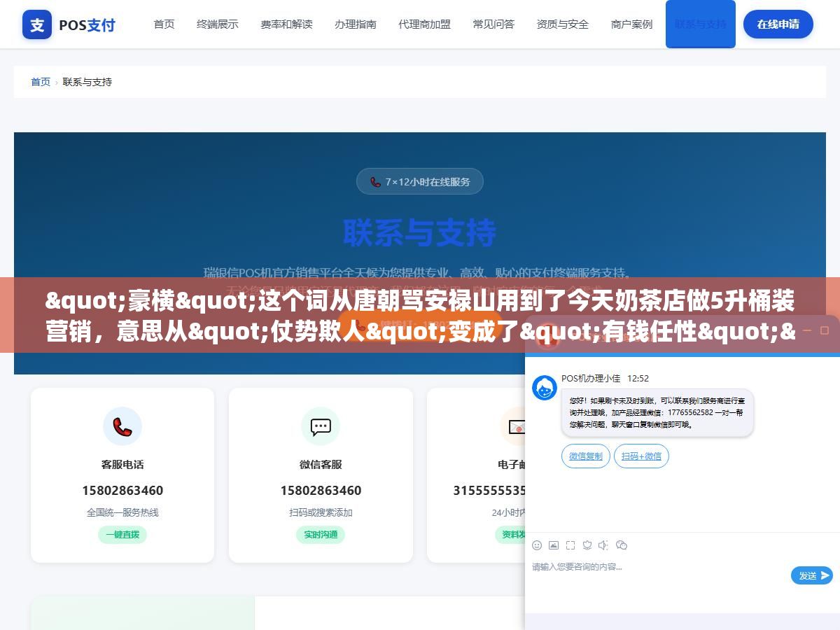
Task: Open the 商户案例 nav item
Action: (x=631, y=24)
